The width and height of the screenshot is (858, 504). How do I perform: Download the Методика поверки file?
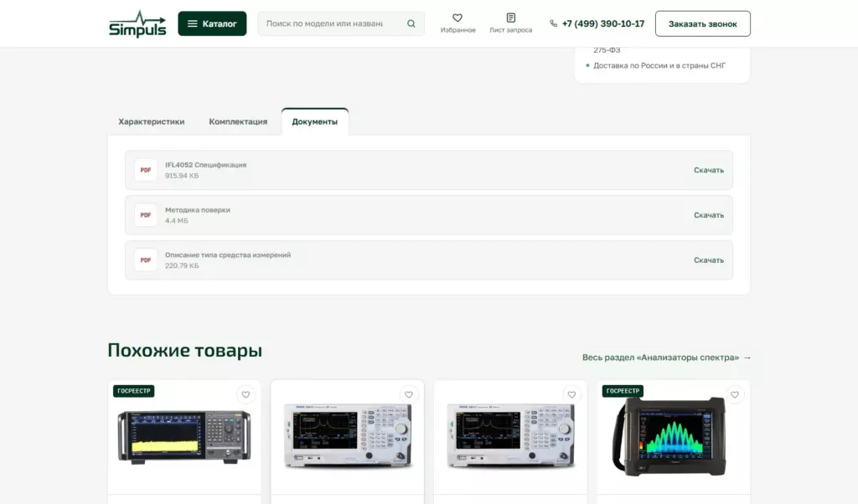(x=709, y=215)
